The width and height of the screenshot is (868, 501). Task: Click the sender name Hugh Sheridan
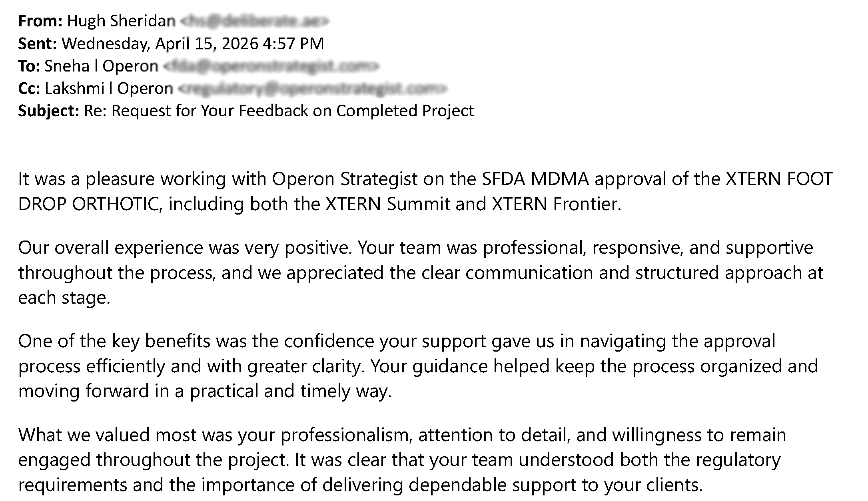click(121, 21)
